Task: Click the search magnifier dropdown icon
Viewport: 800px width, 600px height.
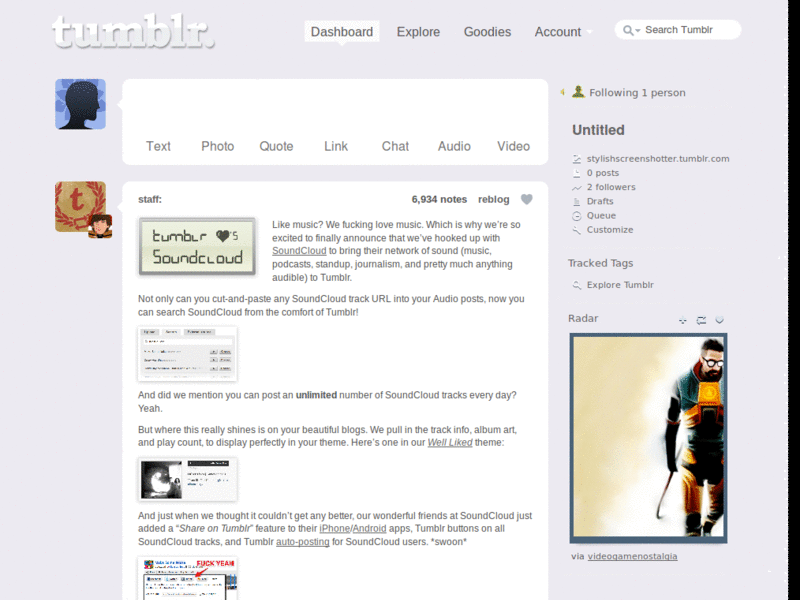Action: click(631, 31)
